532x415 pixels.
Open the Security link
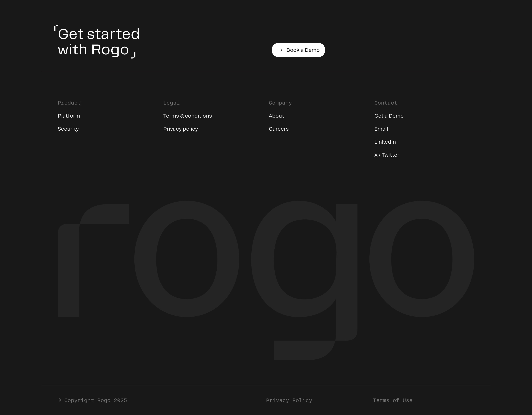point(68,129)
